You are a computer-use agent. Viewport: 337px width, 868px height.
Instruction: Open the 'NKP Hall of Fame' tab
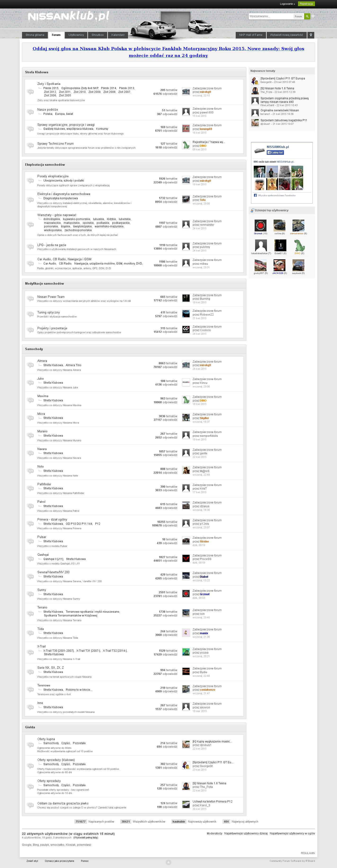click(250, 35)
